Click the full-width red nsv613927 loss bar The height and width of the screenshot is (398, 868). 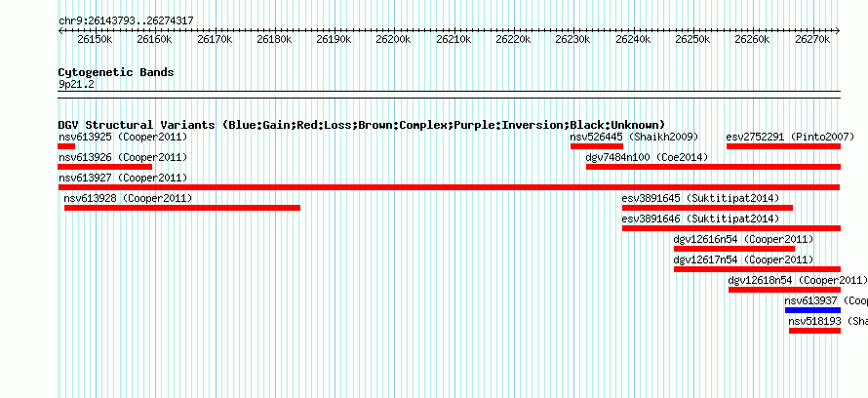coord(449,187)
